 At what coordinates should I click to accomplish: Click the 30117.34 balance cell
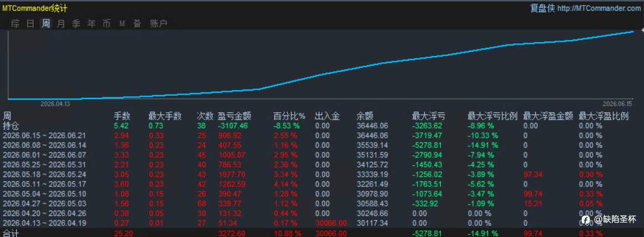point(372,224)
